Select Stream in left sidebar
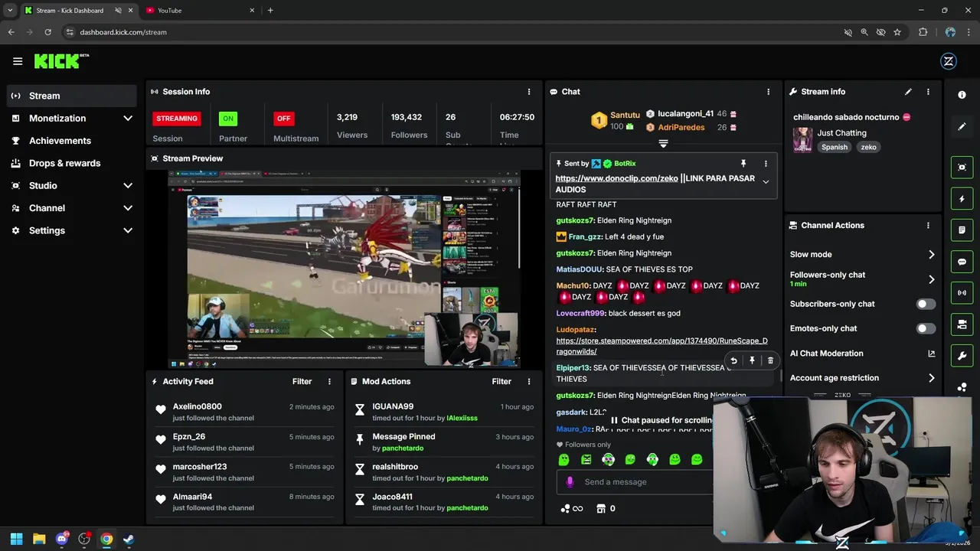The image size is (980, 551). coord(72,96)
